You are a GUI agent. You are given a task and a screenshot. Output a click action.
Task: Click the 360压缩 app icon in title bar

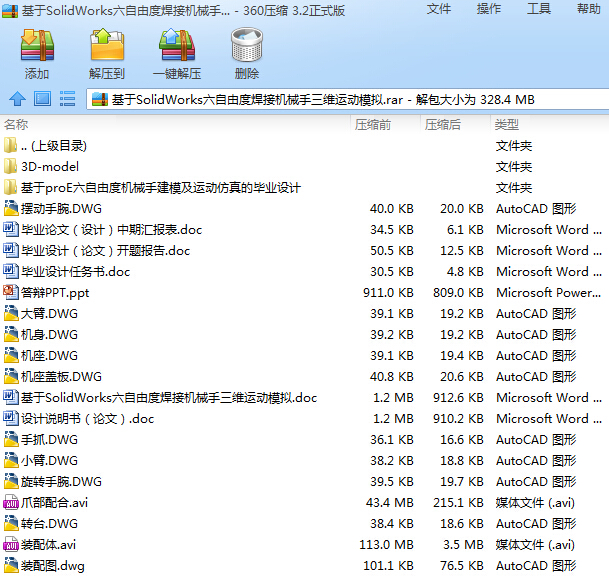pos(10,10)
